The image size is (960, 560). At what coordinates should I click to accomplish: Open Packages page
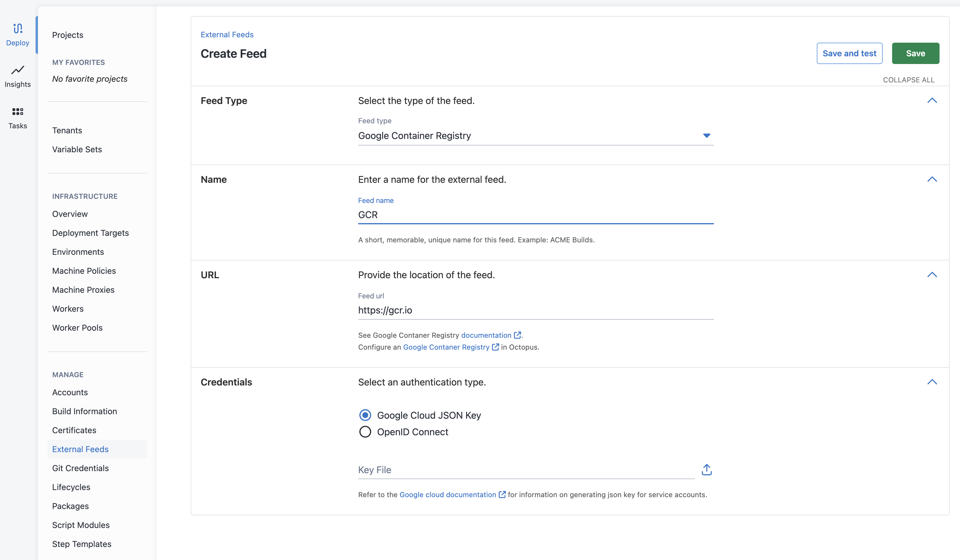point(71,506)
